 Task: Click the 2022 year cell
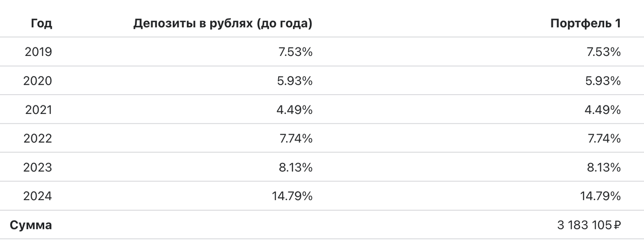click(x=38, y=138)
